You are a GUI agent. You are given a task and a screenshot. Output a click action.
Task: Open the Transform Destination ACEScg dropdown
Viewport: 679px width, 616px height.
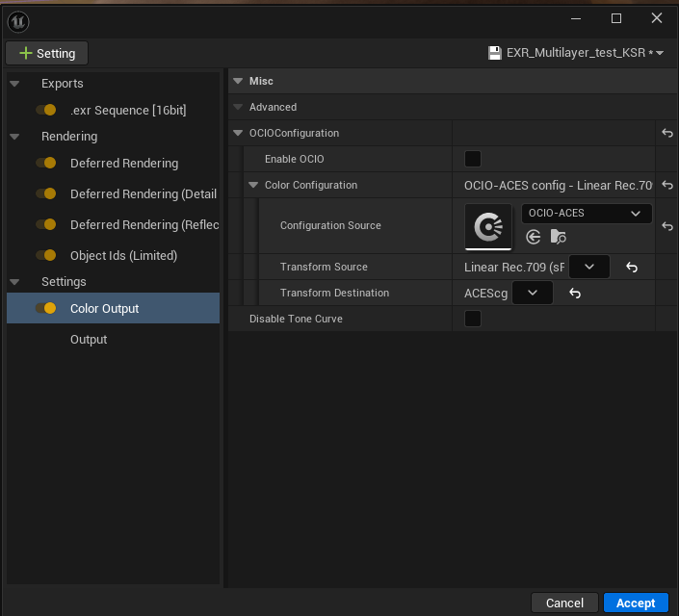click(x=532, y=293)
